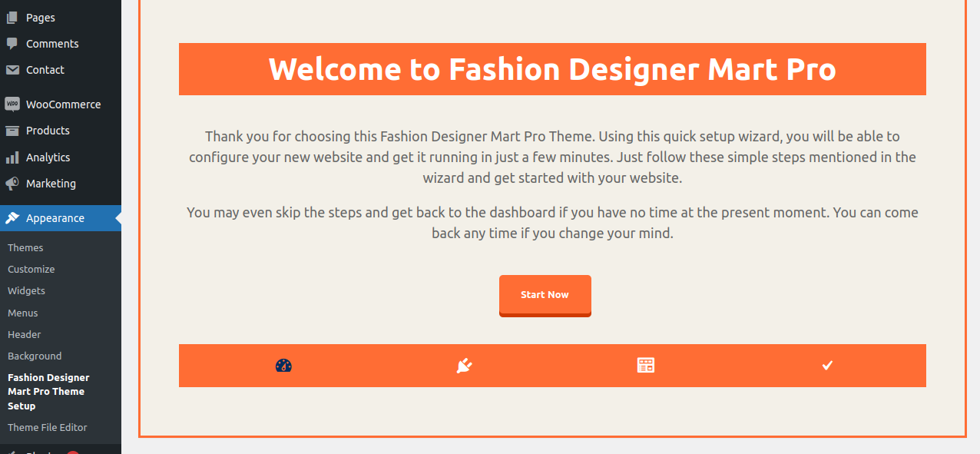Select the dashboard gauge wizard step
The image size is (980, 454).
click(283, 366)
